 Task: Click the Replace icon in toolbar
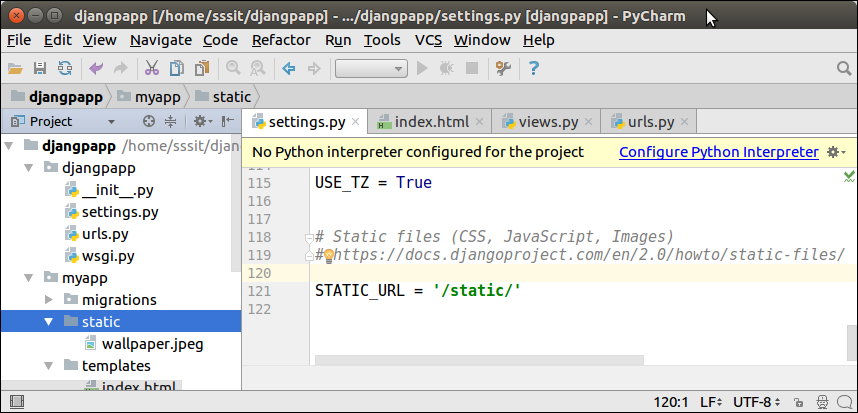click(257, 68)
